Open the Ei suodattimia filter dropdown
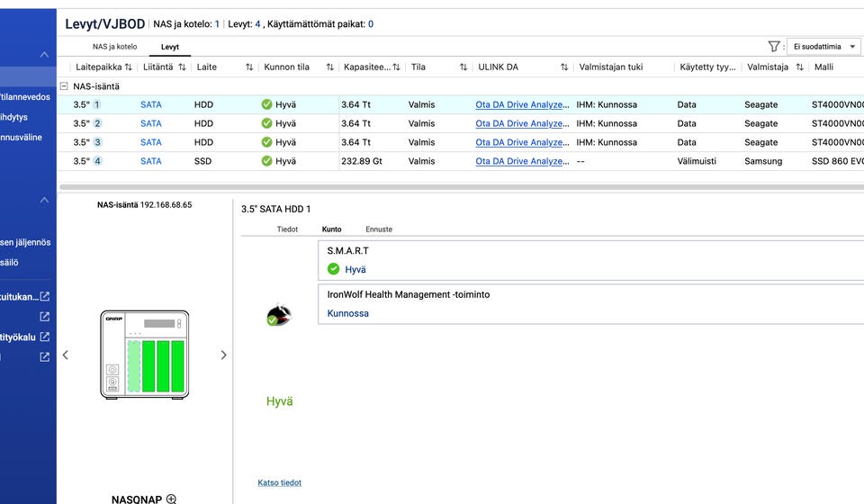Viewport: 864px width, 504px height. (x=823, y=47)
